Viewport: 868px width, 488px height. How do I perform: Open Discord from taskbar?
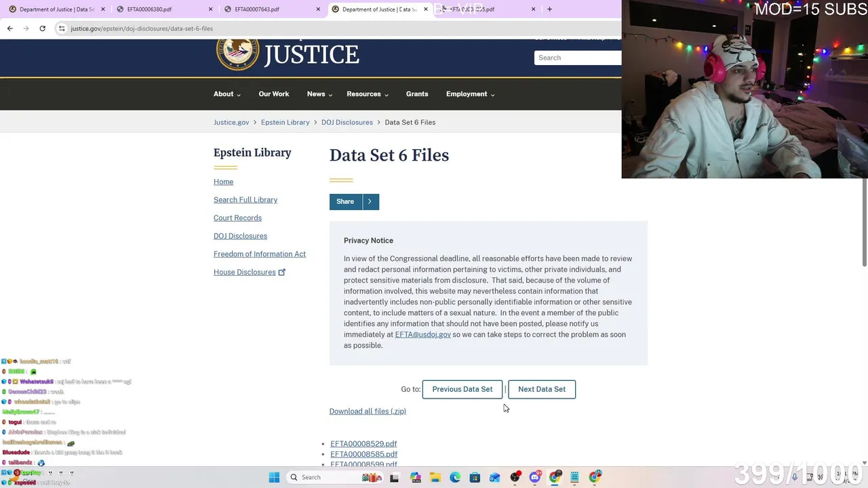535,477
